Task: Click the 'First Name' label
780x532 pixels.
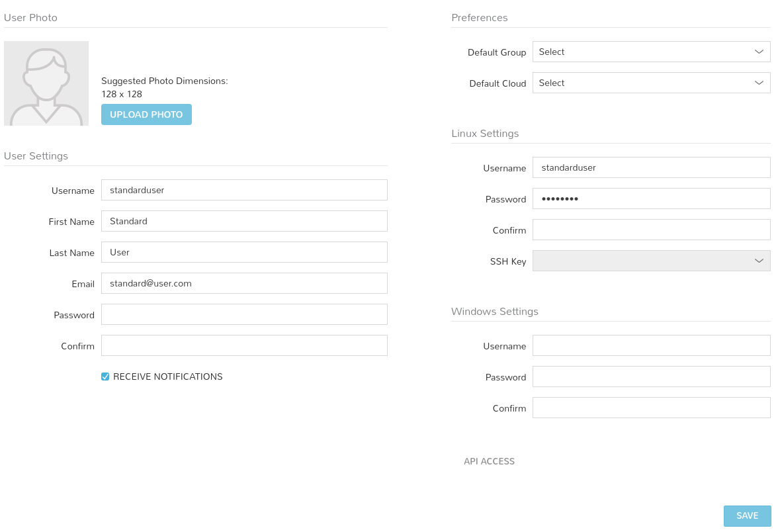Action: point(71,222)
